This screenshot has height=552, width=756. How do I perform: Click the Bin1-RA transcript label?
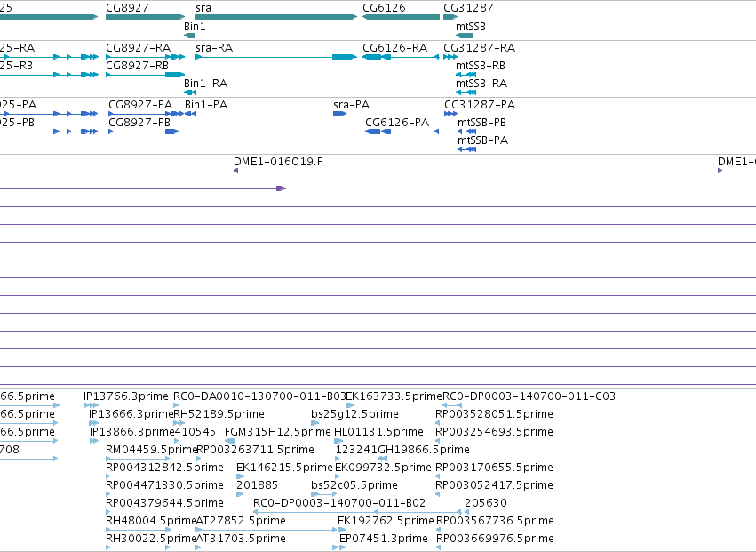click(205, 83)
